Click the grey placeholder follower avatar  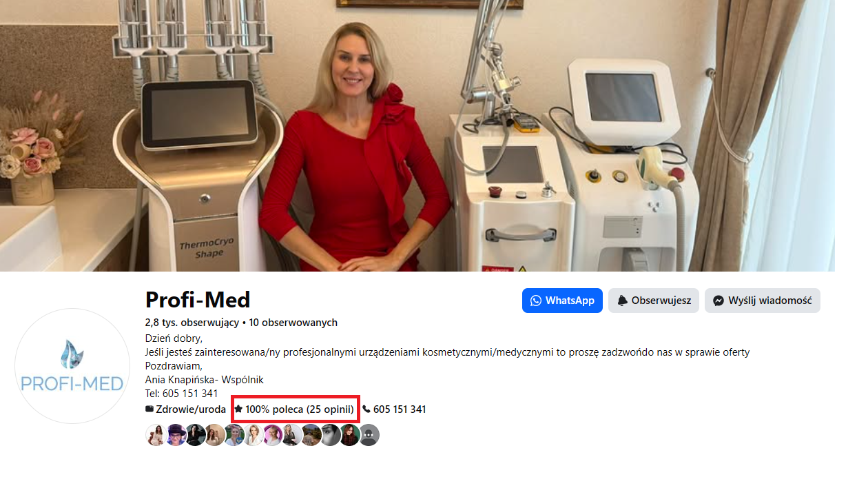(x=370, y=435)
